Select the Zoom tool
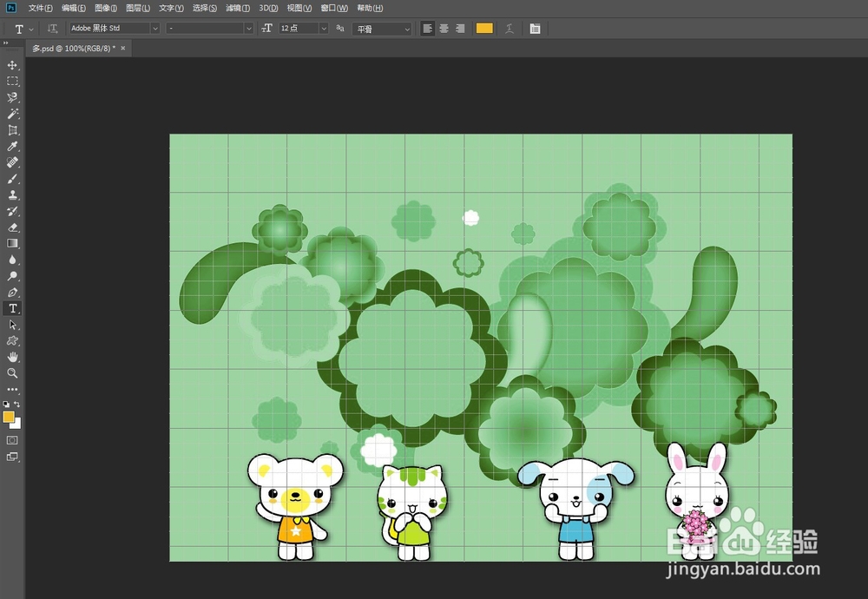Screen dimensions: 868x599 point(12,373)
